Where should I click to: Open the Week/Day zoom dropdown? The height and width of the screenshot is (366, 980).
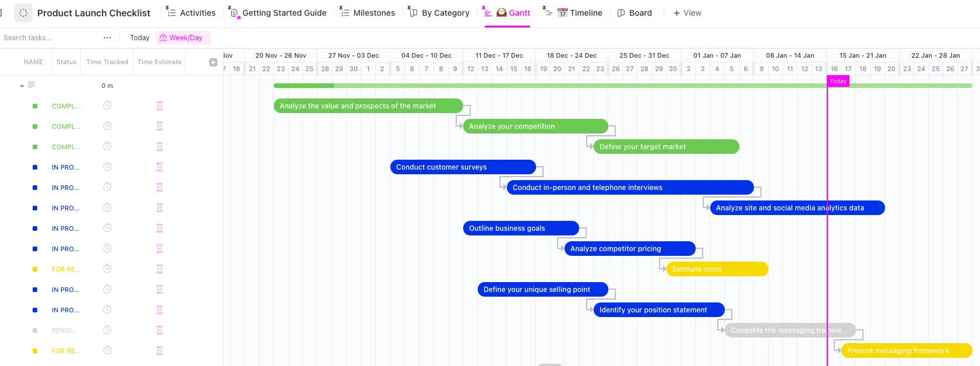[x=181, y=38]
